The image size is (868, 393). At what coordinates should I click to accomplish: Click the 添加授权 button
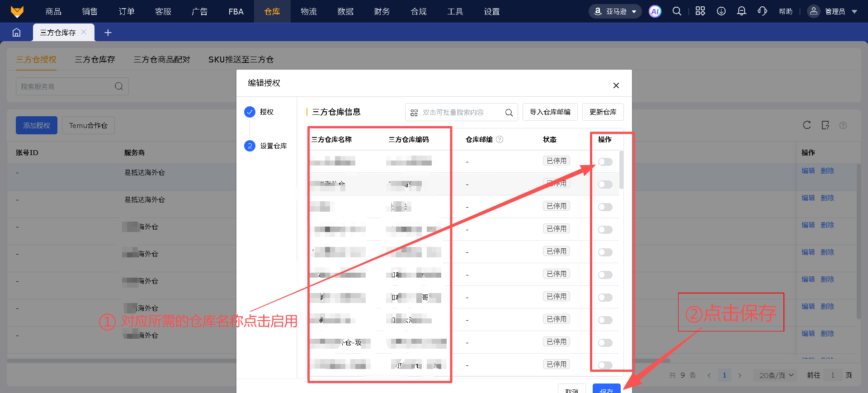[37, 125]
